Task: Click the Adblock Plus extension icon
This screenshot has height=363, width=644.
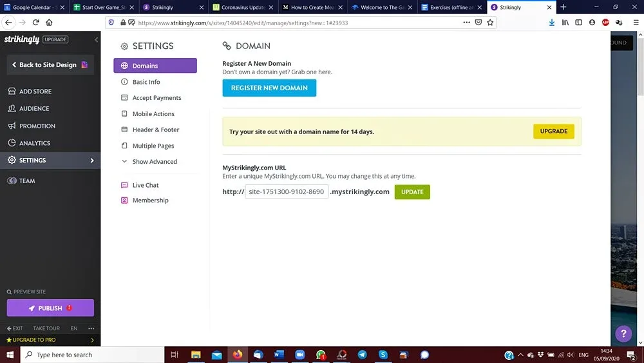Action: [605, 23]
